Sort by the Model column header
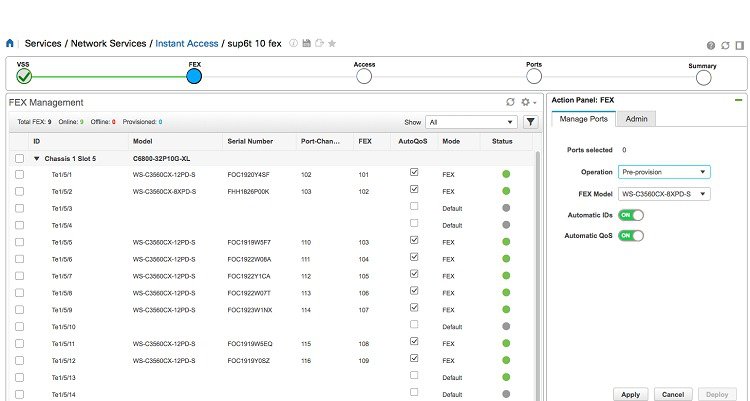The width and height of the screenshot is (750, 401). (143, 141)
